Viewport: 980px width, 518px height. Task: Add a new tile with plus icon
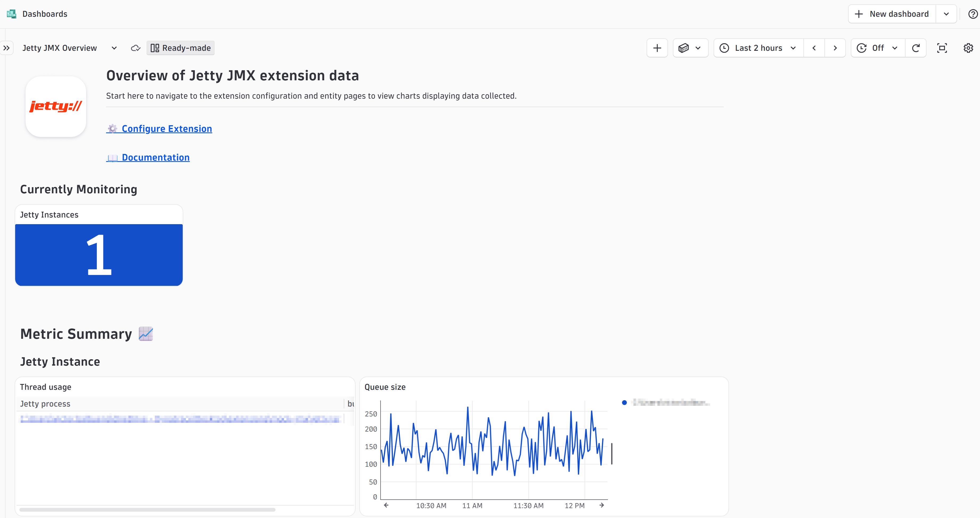(657, 48)
